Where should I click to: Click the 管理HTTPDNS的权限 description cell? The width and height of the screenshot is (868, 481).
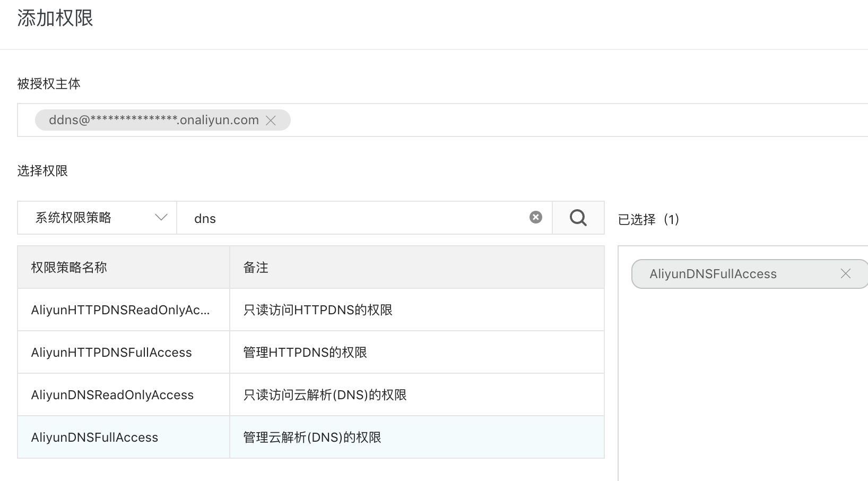pyautogui.click(x=305, y=353)
